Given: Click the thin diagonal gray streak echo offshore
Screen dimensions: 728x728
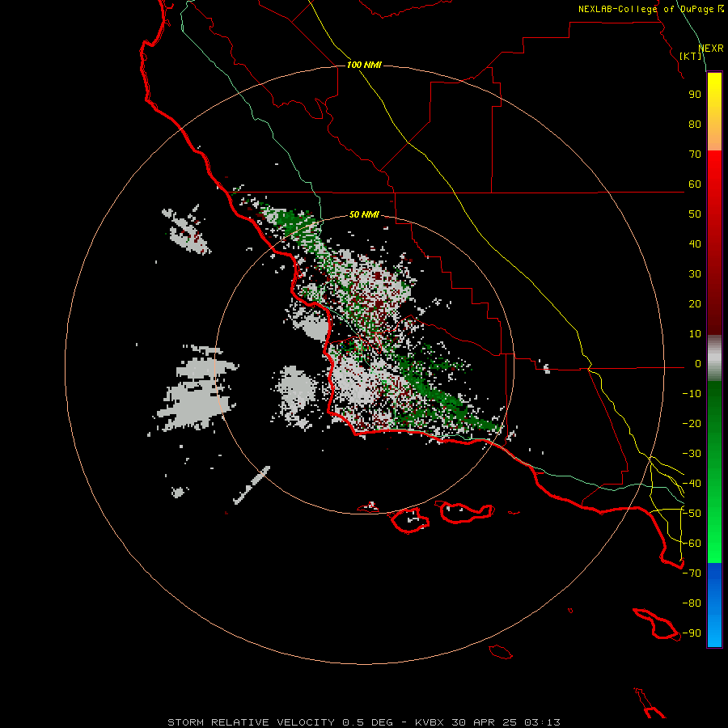Looking at the screenshot, I should pyautogui.click(x=252, y=485).
